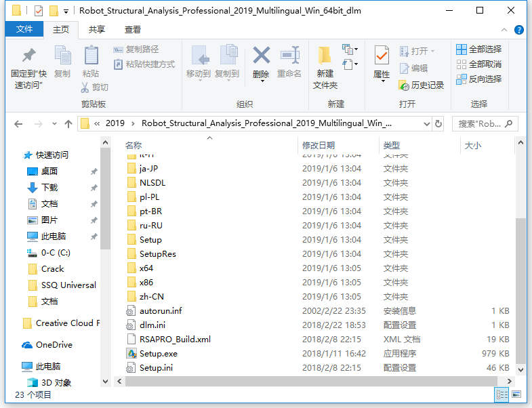Open the recent locations dropdown arrow

coord(54,124)
